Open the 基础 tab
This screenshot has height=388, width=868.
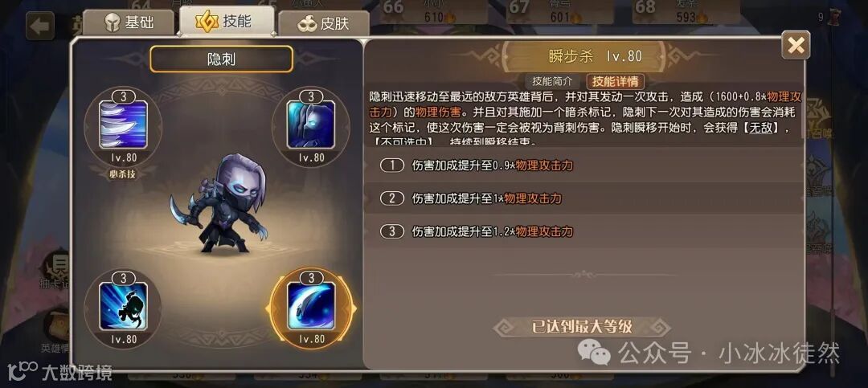coord(129,23)
